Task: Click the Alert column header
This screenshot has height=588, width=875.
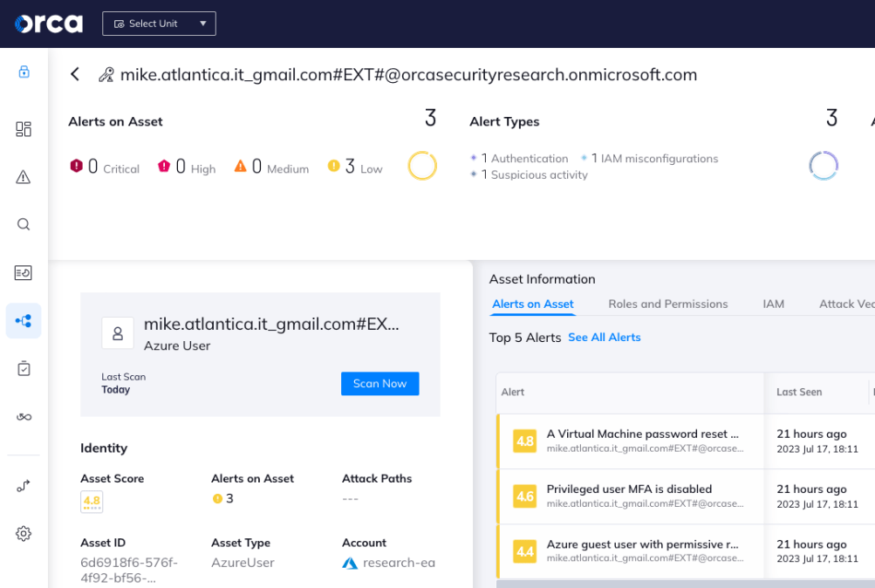Action: click(513, 393)
